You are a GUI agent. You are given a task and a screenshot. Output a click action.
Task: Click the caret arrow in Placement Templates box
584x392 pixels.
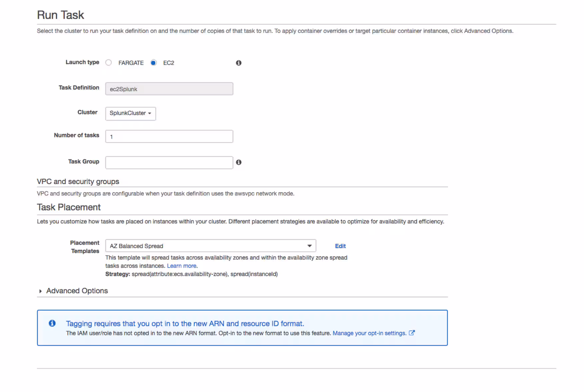pos(309,246)
